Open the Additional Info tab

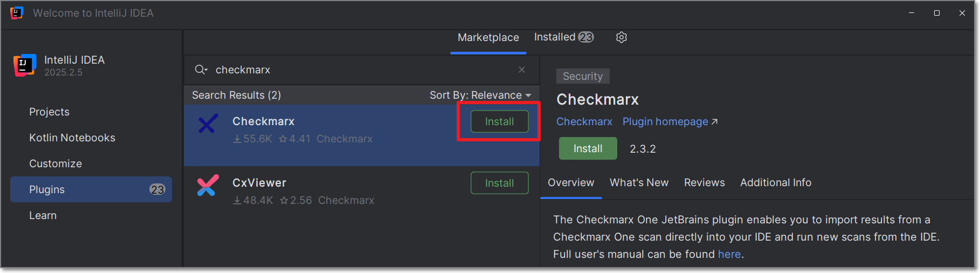click(x=776, y=182)
